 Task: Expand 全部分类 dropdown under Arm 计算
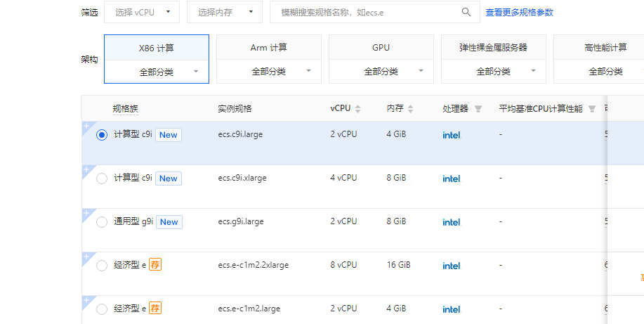coord(268,72)
